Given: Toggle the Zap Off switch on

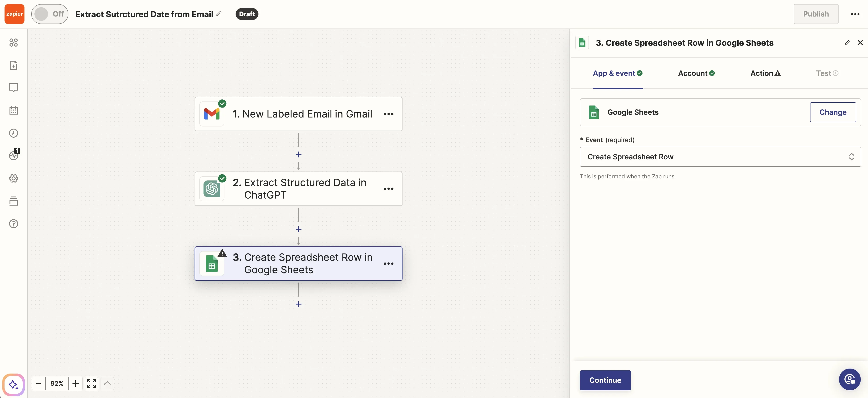Looking at the screenshot, I should coord(50,14).
